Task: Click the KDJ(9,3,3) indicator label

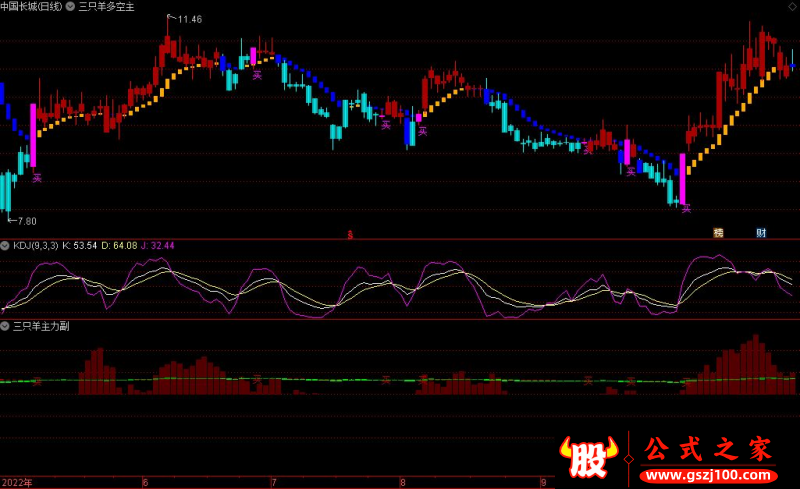Action: pyautogui.click(x=36, y=246)
